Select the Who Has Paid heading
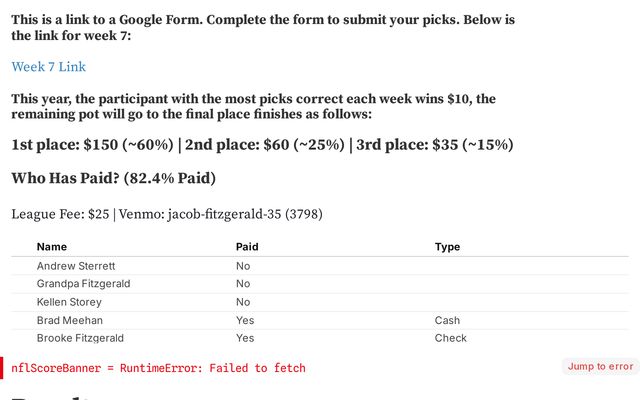Viewport: 640px width, 400px height. click(x=113, y=178)
